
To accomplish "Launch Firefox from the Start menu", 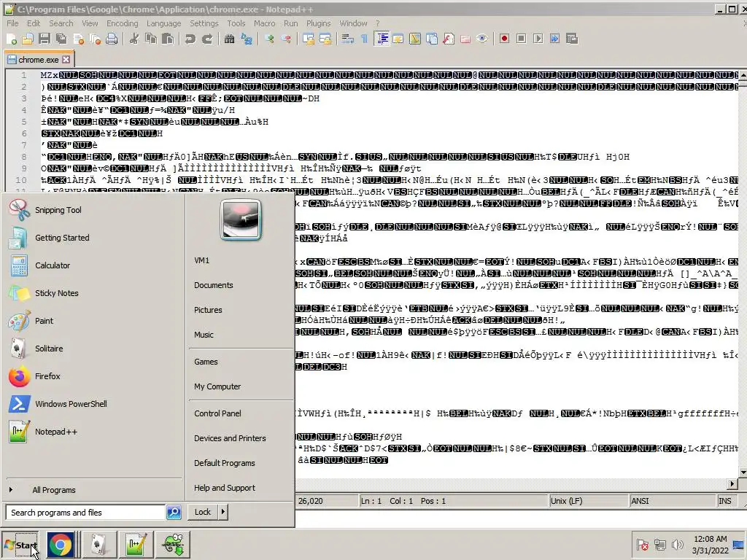I will [47, 376].
